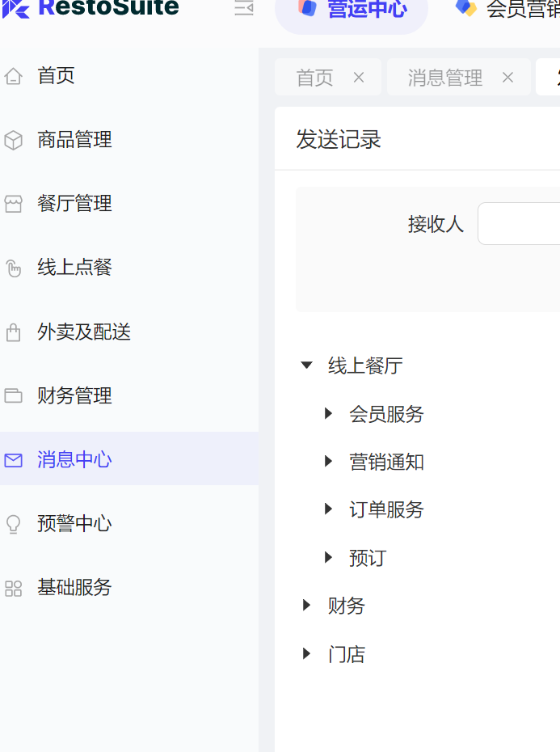Click the home icon beside 首页
Image resolution: width=560 pixels, height=752 pixels.
pos(13,76)
